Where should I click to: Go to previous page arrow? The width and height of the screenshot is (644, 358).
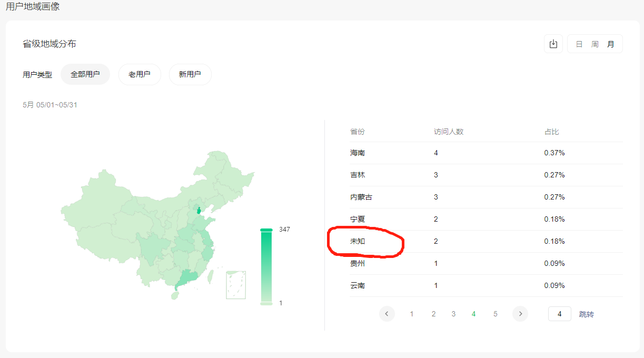387,314
